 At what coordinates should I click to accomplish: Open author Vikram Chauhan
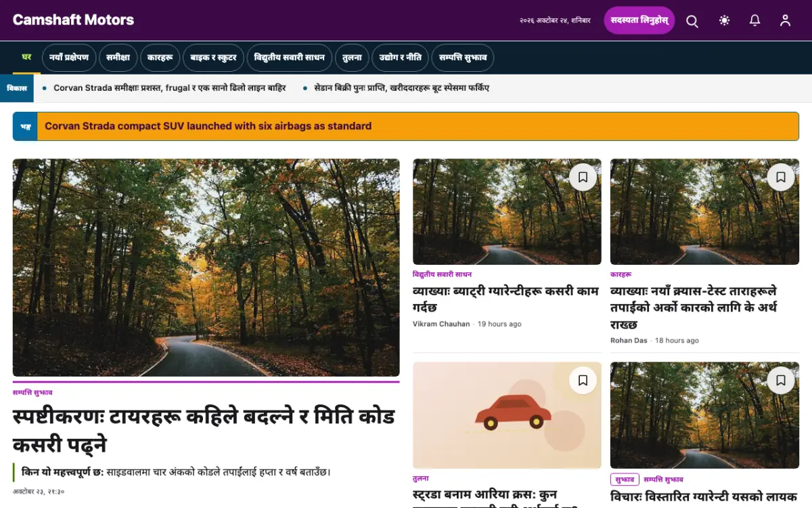point(441,324)
